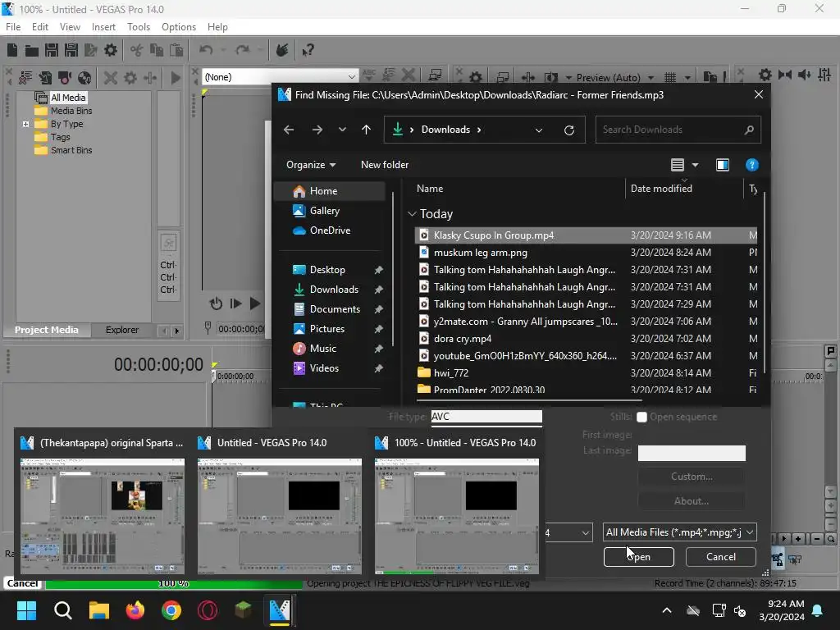Click the Dim output speaker icon
The width and height of the screenshot is (840, 630).
tap(804, 75)
